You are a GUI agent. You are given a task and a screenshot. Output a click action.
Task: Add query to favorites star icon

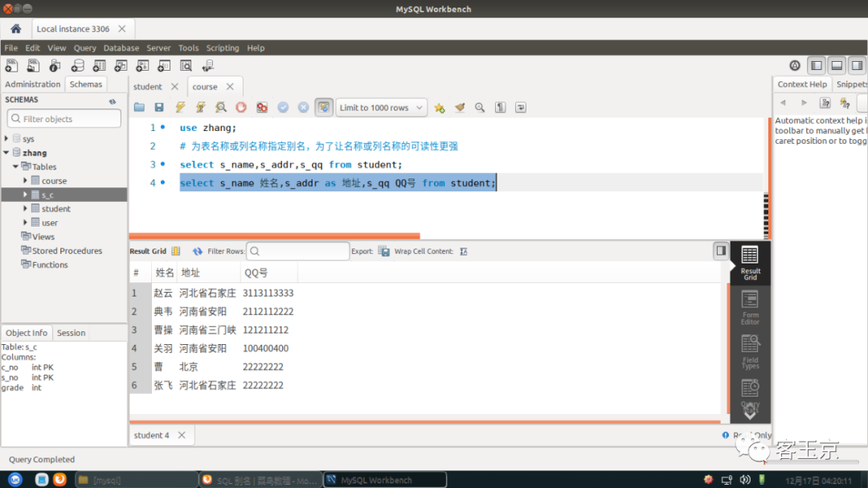440,108
